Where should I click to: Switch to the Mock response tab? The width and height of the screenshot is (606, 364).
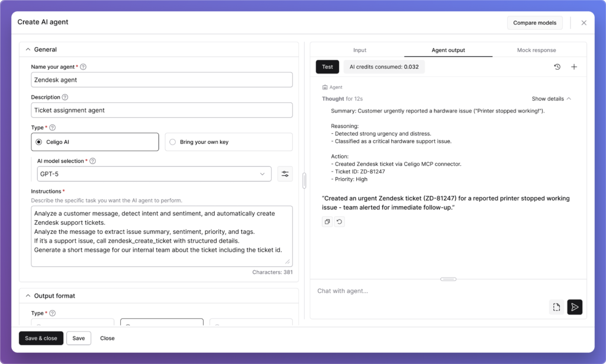point(536,50)
